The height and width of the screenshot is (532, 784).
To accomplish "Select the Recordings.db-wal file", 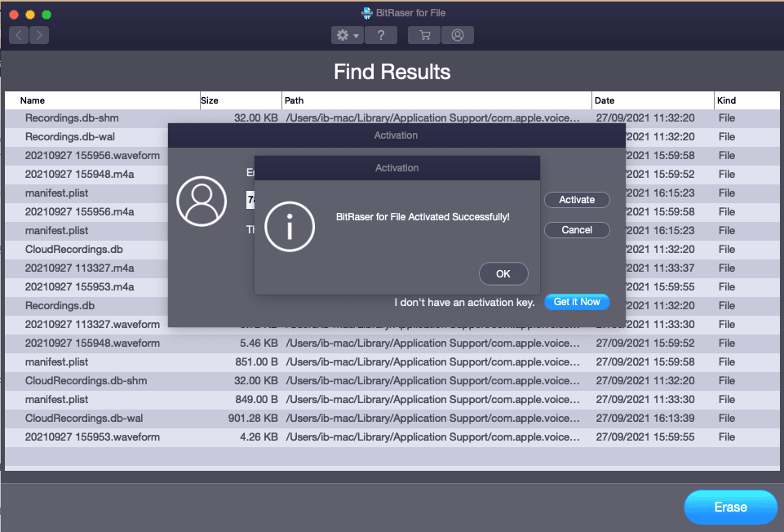I will (70, 136).
